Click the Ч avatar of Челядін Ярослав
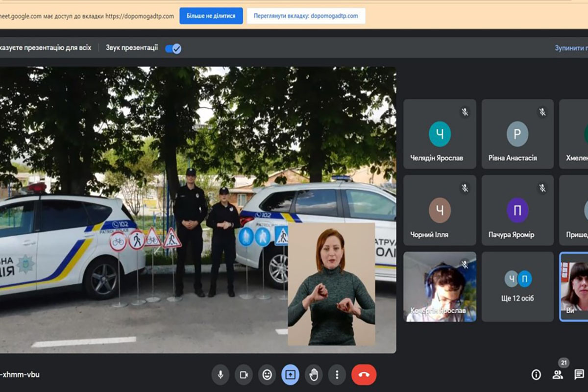 click(440, 134)
